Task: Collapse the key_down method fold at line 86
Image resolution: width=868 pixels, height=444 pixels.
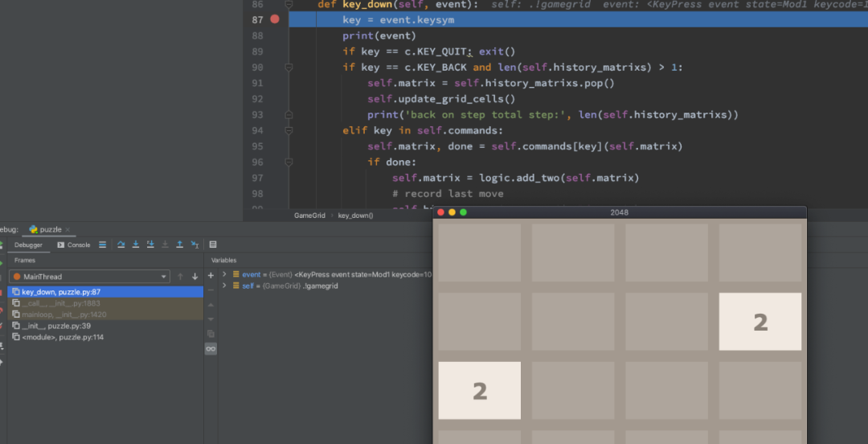Action: 289,5
